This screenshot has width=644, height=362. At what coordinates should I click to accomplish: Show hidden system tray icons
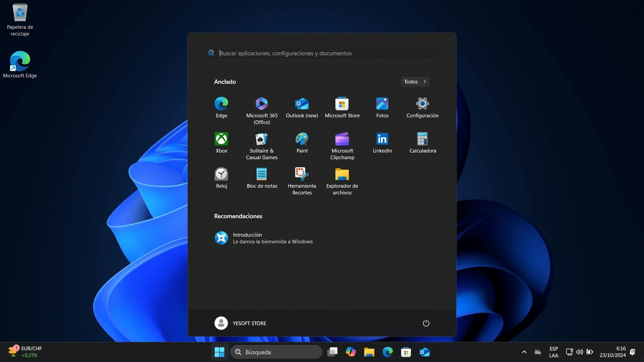[x=524, y=352]
